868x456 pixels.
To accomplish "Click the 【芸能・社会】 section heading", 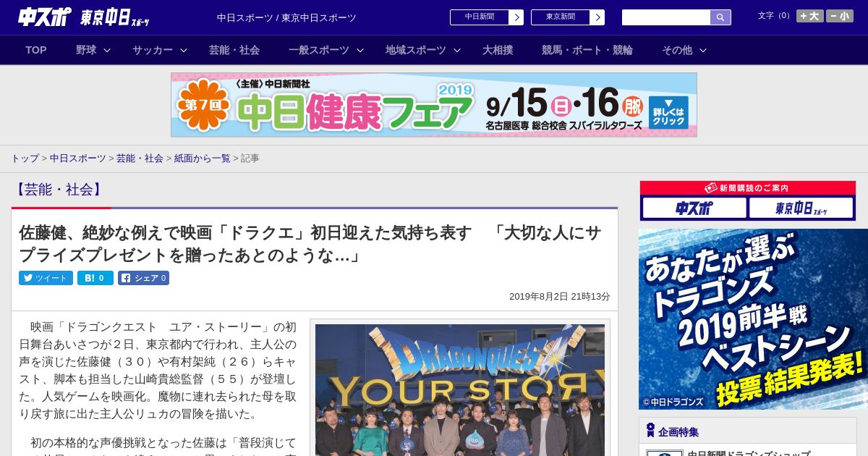I will coord(59,190).
